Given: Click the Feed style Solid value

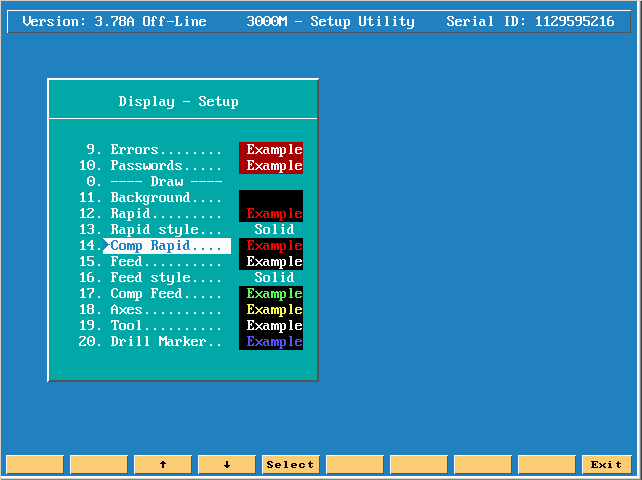Looking at the screenshot, I should coord(274,277).
